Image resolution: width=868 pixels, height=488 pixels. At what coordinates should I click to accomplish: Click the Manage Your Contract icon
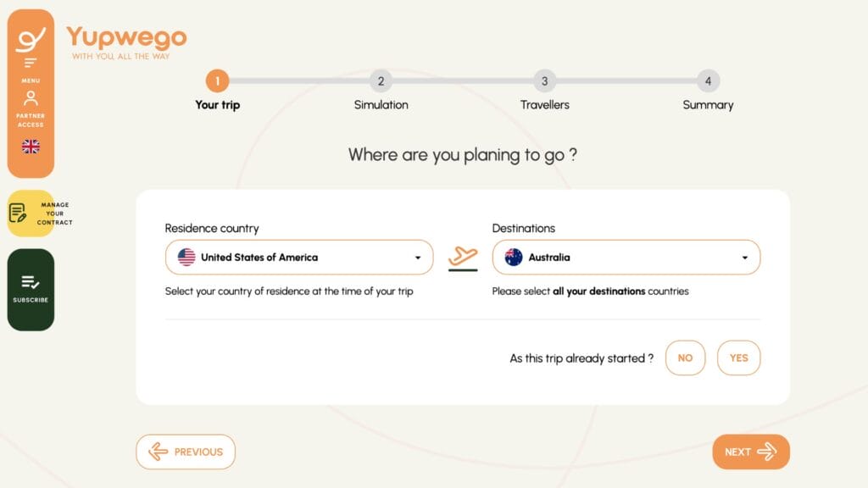18,213
